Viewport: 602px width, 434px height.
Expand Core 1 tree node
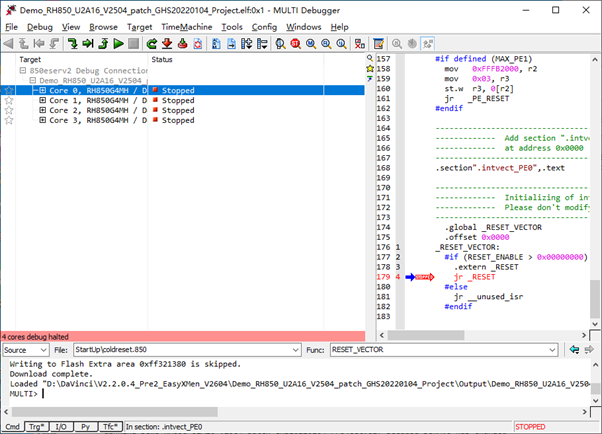pos(43,100)
